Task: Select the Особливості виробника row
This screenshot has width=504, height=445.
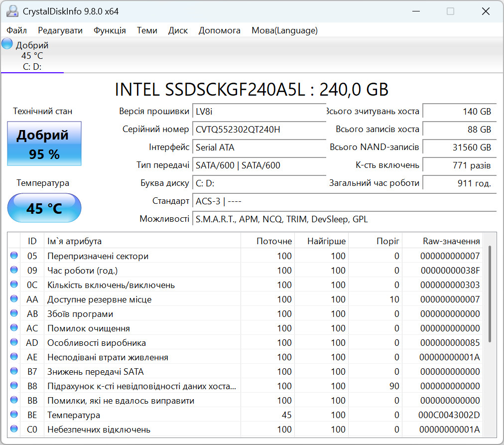Action: pos(246,343)
